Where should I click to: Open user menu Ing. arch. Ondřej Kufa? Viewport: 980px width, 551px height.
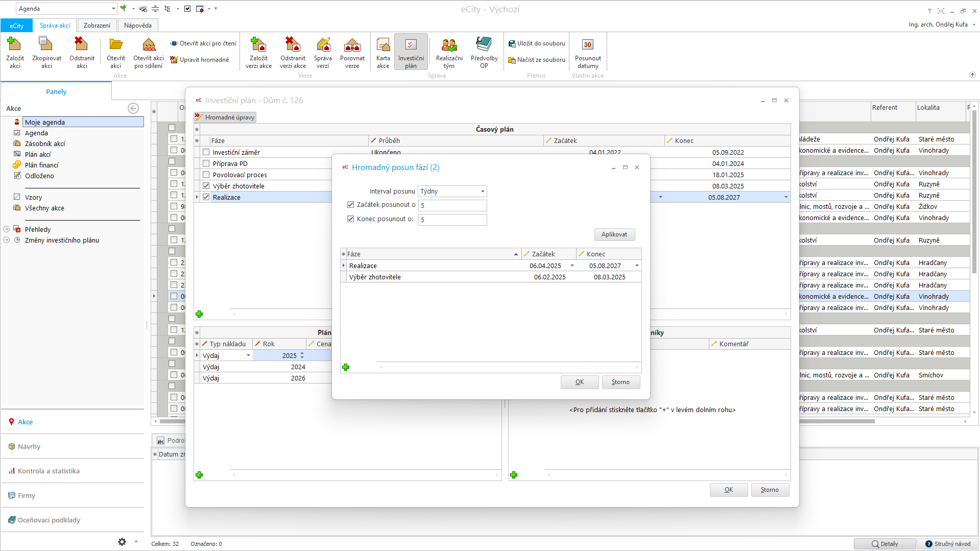(942, 25)
